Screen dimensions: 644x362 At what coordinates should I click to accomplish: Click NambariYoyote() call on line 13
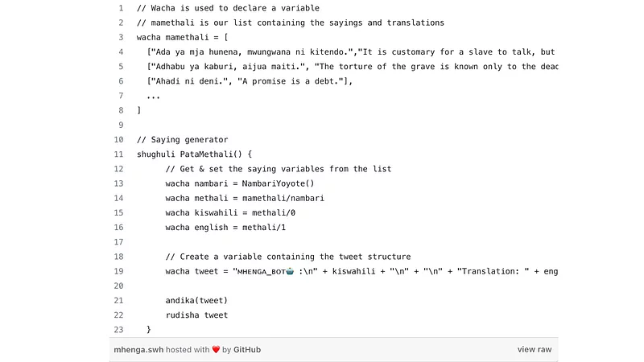pos(278,183)
